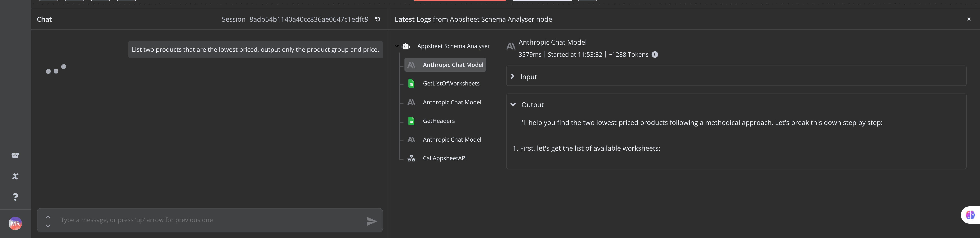
Task: Click the 'First, let's get the list' output line
Action: coord(590,148)
